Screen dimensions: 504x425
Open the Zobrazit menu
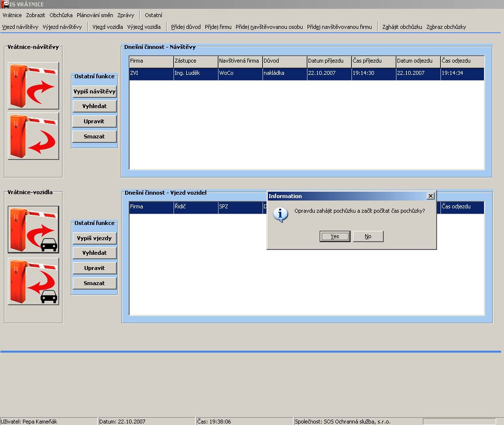tap(36, 15)
